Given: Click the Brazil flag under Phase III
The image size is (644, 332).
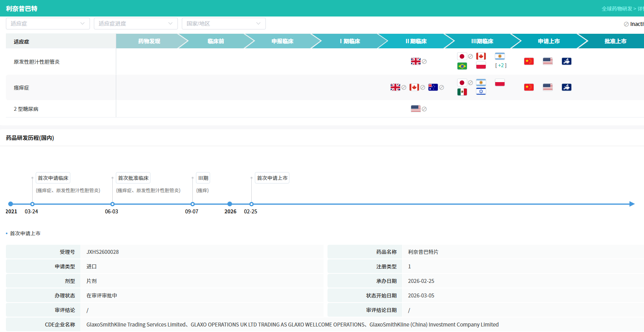Looking at the screenshot, I should click(462, 66).
